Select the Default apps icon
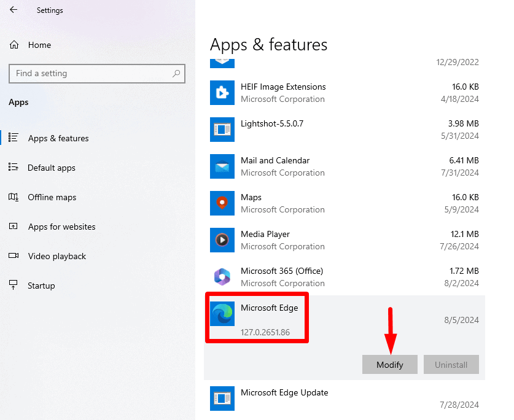 click(13, 167)
